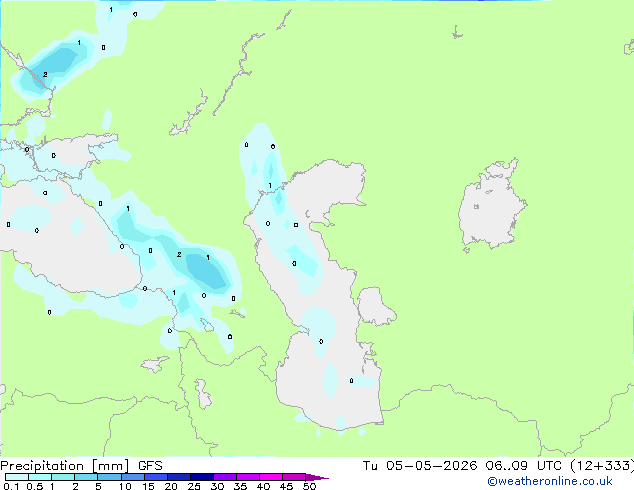The height and width of the screenshot is (490, 634).
Task: Click the '(12+333)' forecast offset text
Action: click(x=602, y=466)
